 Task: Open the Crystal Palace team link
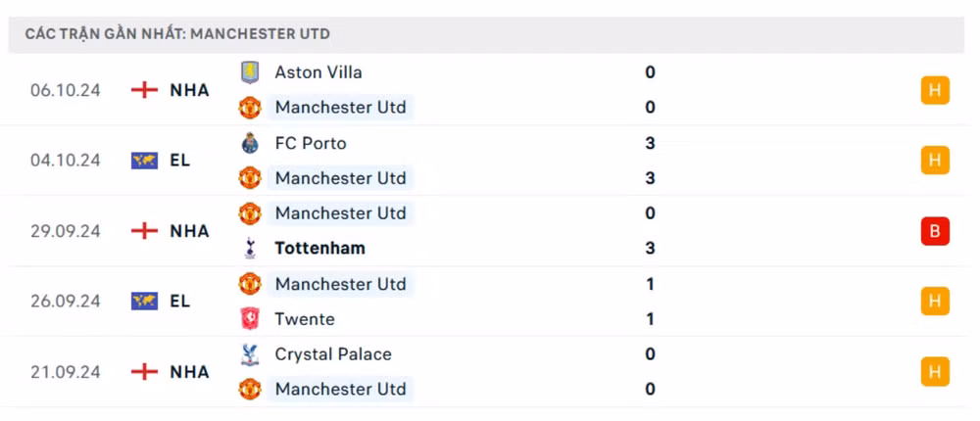(x=333, y=354)
